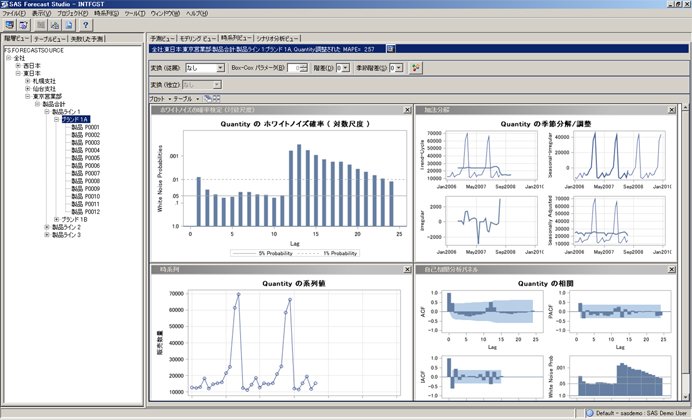The width and height of the screenshot is (692, 420).
Task: Open the 時系列 menu
Action: [x=106, y=13]
